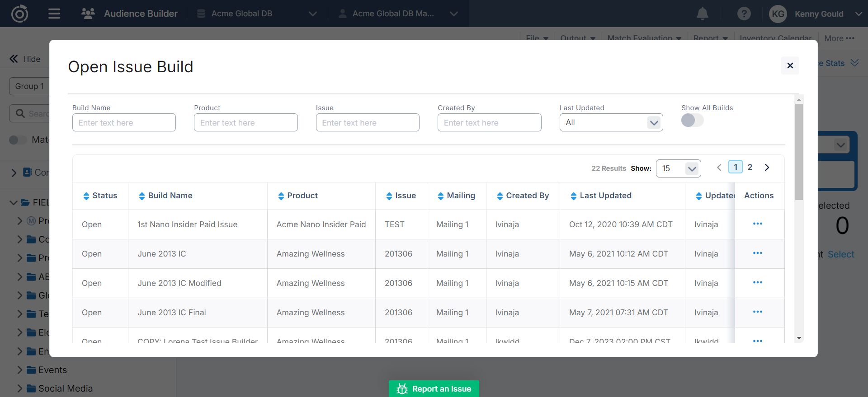868x397 pixels.
Task: Open actions menu for 1st Nano Insider Paid Issue
Action: [758, 224]
